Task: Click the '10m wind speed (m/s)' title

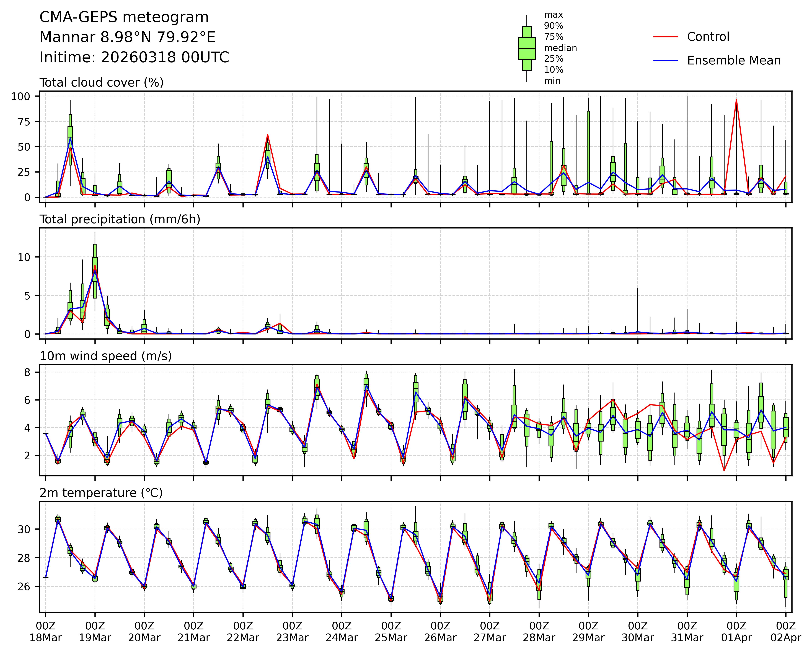Action: tap(105, 356)
